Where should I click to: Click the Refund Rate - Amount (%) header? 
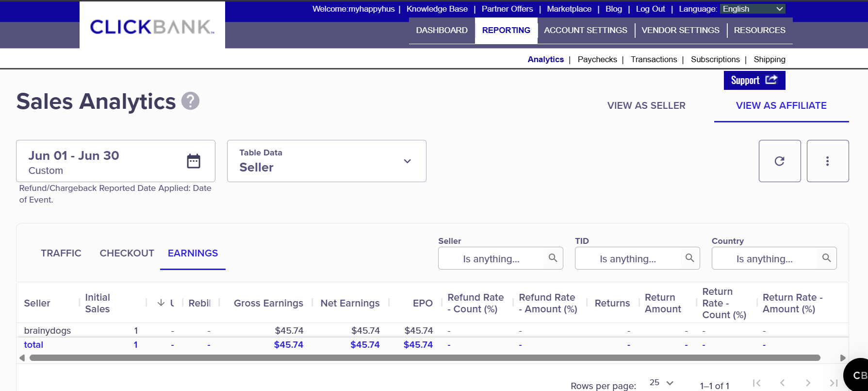(548, 303)
